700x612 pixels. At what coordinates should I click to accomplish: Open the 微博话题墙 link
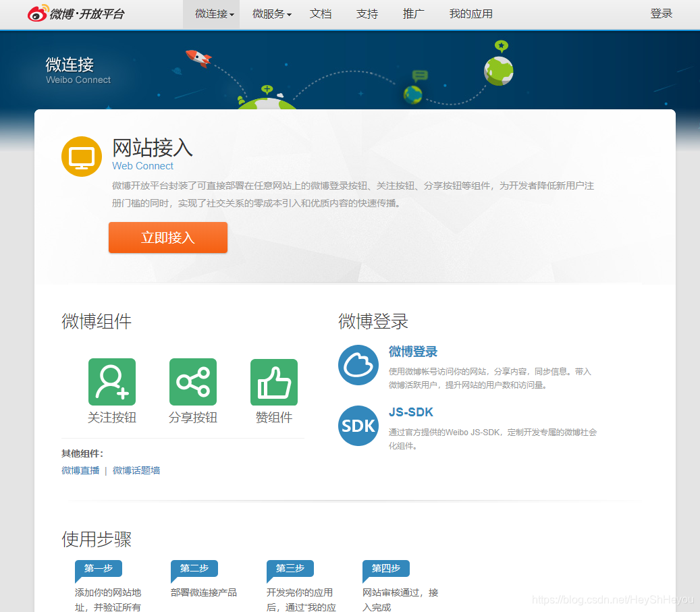[x=136, y=470]
